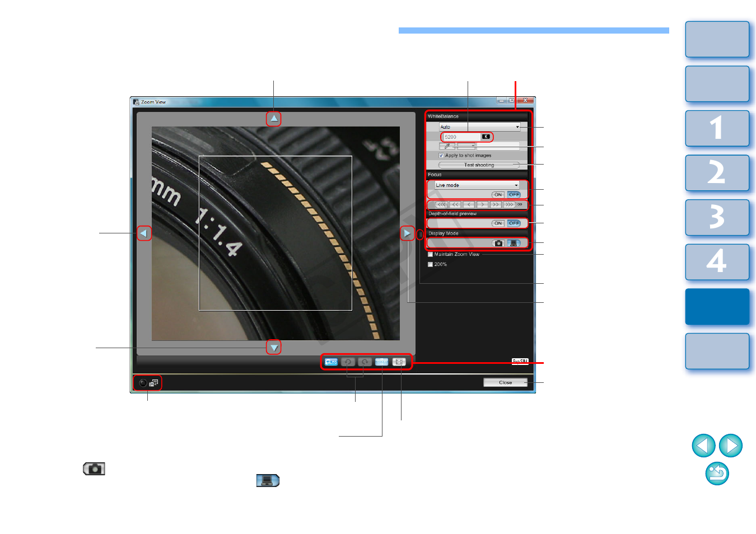
Task: Click the far focus >>> adjustment button
Action: pos(509,205)
